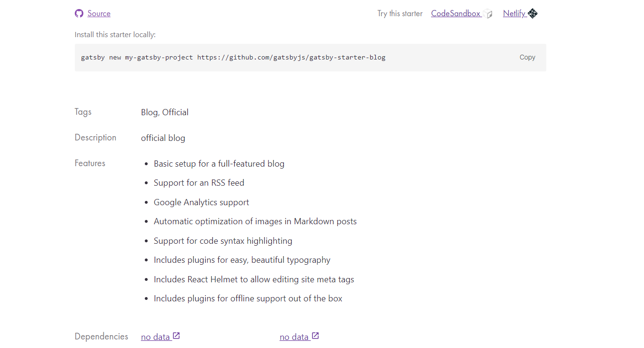The image size is (644, 348).
Task: Click the CodeSandbox cube icon
Action: pos(488,14)
